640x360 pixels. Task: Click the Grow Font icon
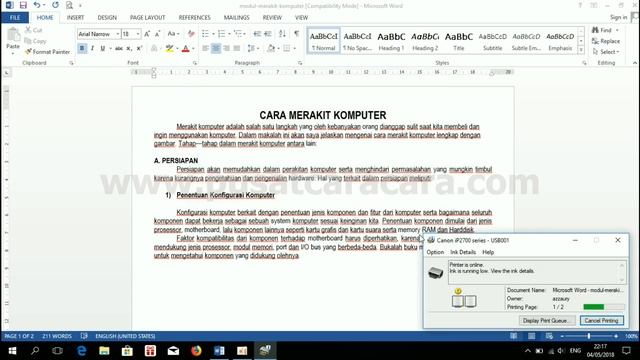tap(147, 34)
